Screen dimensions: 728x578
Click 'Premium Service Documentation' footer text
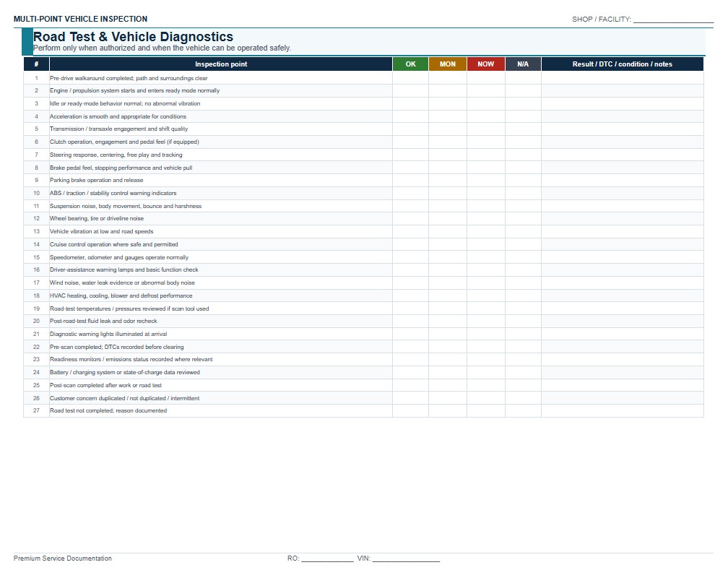[63, 558]
